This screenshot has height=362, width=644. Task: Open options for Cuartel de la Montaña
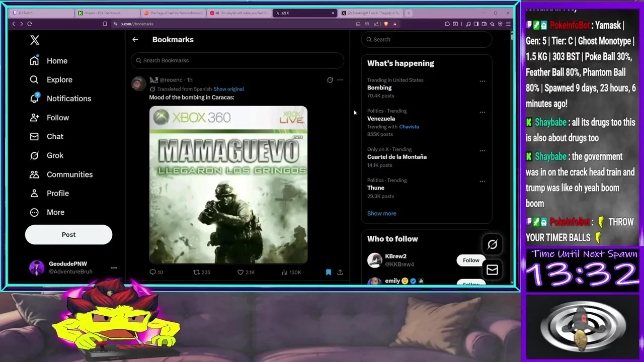coord(482,150)
